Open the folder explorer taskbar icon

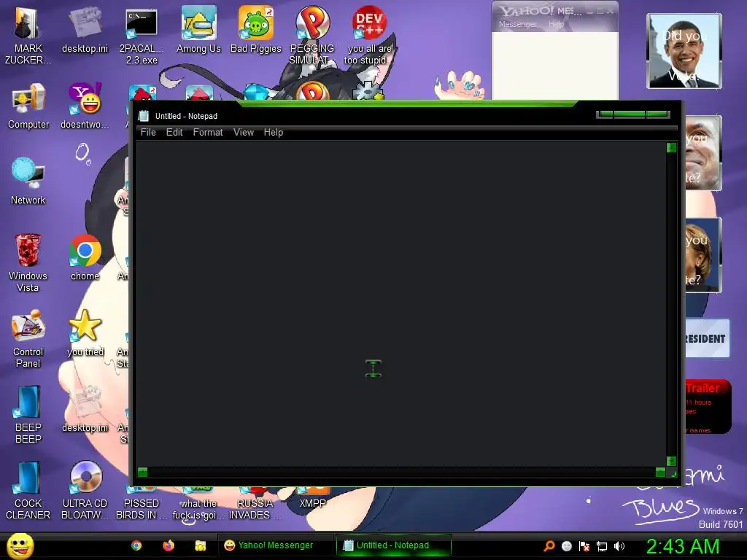(201, 545)
